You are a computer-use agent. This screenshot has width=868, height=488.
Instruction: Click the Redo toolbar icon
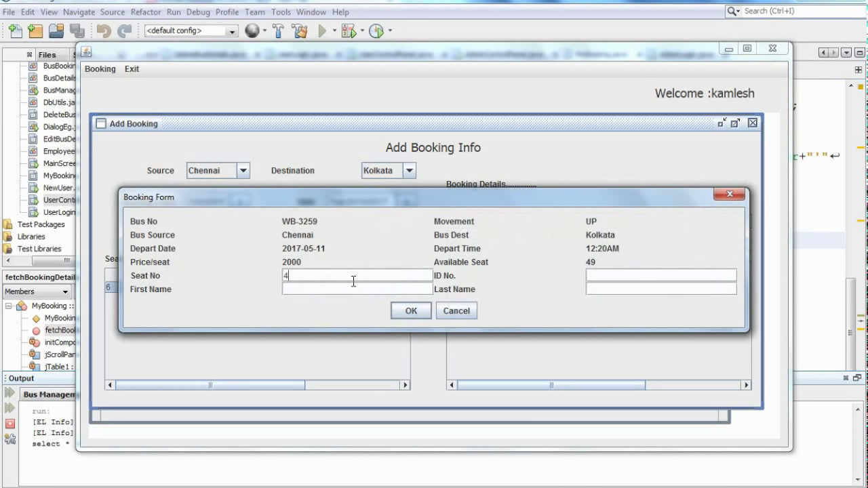click(x=124, y=30)
